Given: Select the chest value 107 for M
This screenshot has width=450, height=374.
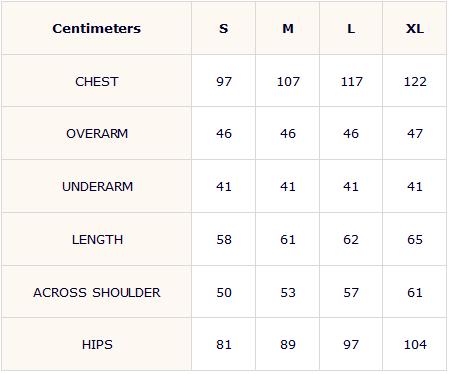Looking at the screenshot, I should point(288,82).
